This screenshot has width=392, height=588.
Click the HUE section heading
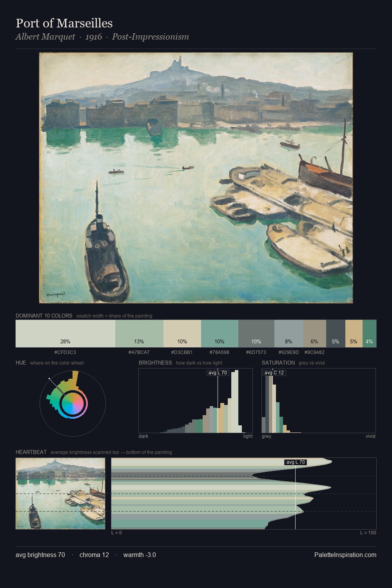(x=21, y=363)
